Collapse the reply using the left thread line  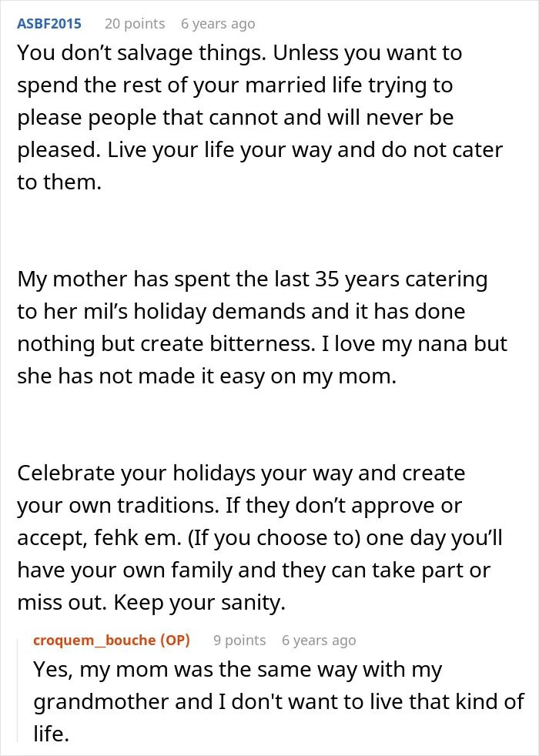point(18,690)
